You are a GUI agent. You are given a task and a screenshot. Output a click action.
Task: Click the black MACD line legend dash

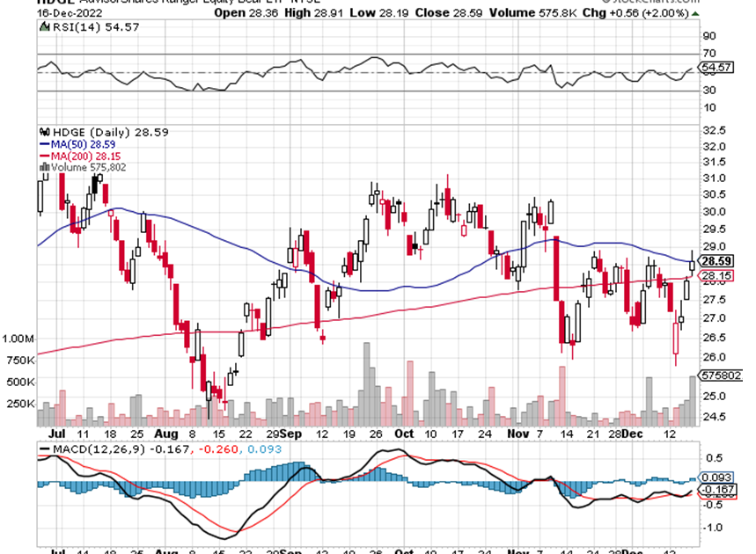[45, 449]
